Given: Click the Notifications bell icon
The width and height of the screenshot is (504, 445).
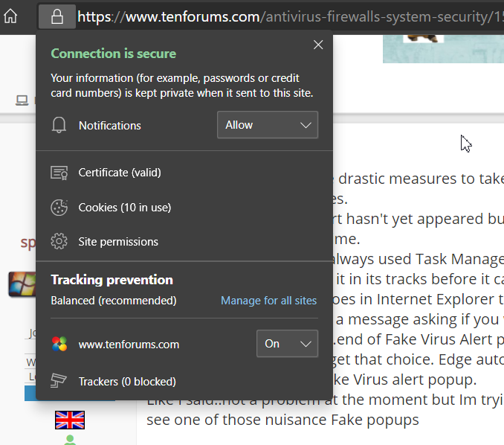Looking at the screenshot, I should point(59,126).
